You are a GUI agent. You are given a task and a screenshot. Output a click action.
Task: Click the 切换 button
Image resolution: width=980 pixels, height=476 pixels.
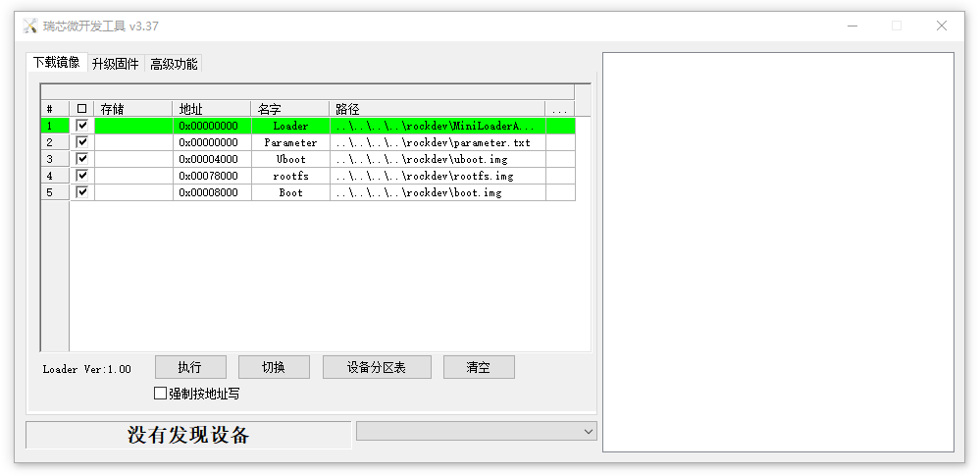(x=274, y=367)
